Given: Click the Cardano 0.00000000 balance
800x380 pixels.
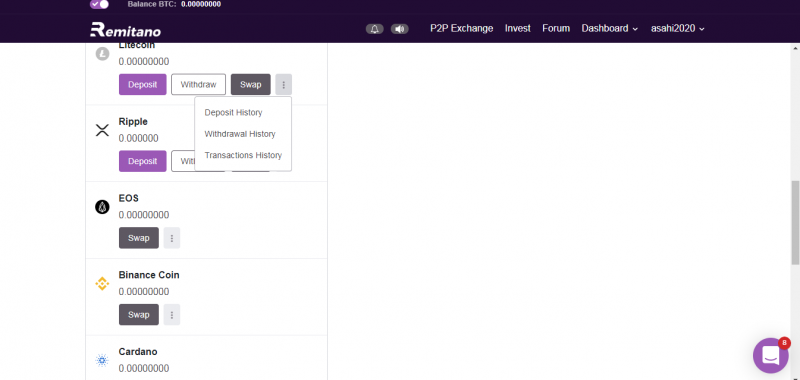Looking at the screenshot, I should [x=144, y=368].
